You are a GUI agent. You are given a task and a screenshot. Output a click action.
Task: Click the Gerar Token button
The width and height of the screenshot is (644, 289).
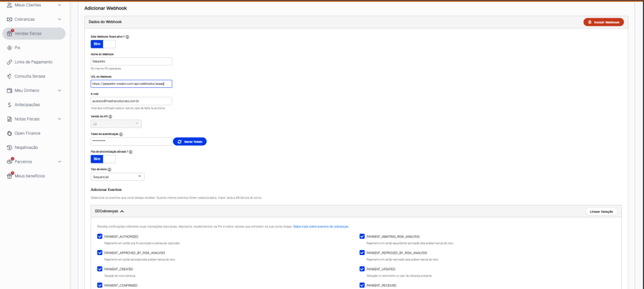(x=189, y=141)
